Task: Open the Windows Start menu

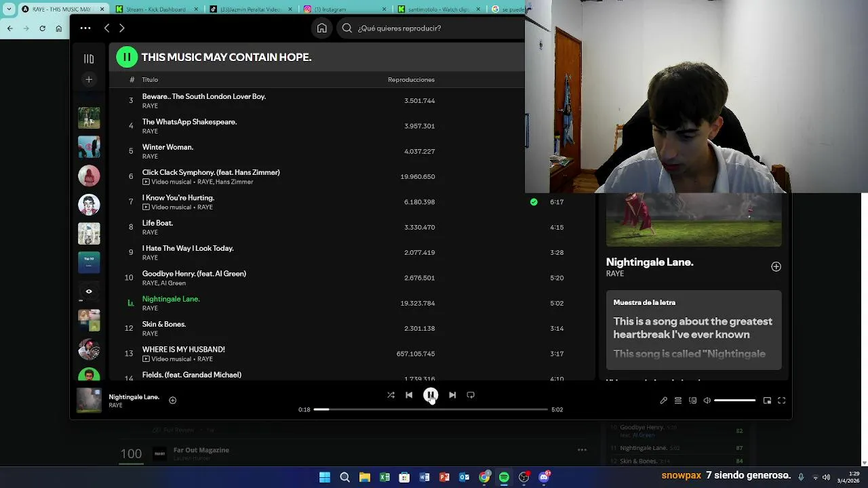Action: click(x=325, y=477)
